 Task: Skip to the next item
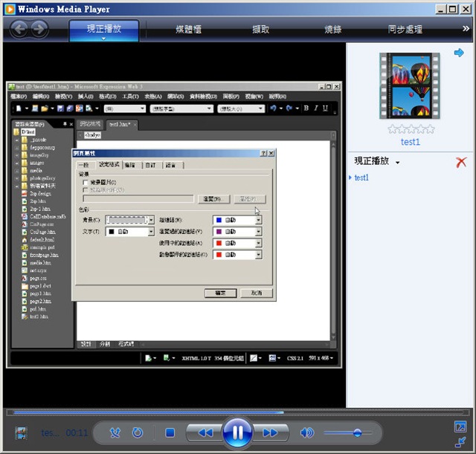pyautogui.click(x=270, y=432)
